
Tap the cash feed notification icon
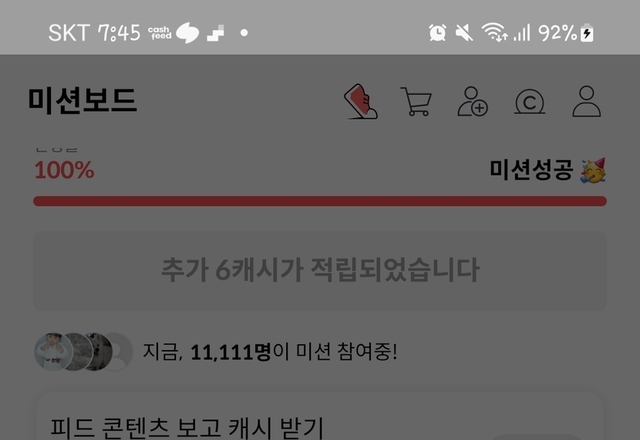click(160, 33)
